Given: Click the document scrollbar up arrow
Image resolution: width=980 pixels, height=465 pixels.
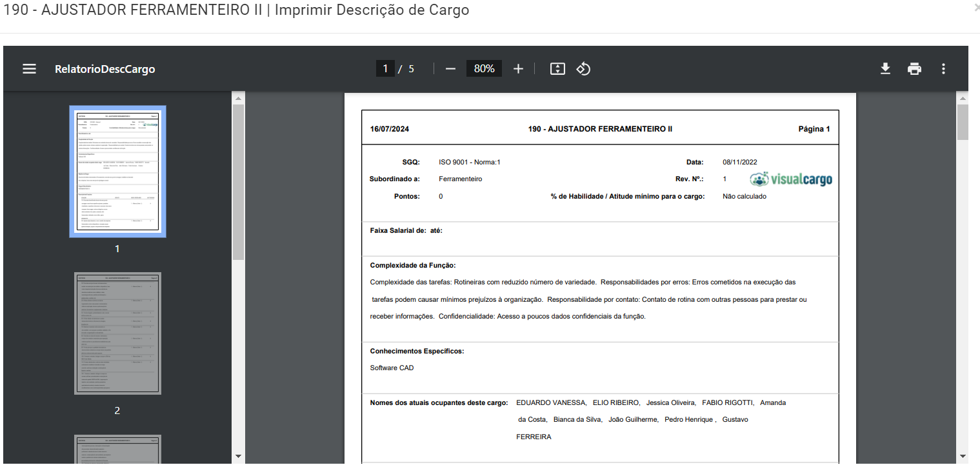Looking at the screenshot, I should (963, 99).
